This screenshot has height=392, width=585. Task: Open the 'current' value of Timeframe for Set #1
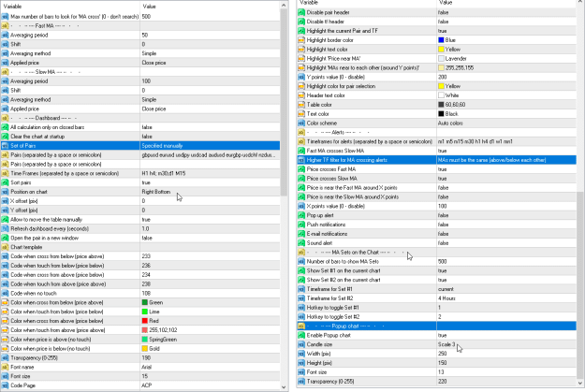point(446,289)
